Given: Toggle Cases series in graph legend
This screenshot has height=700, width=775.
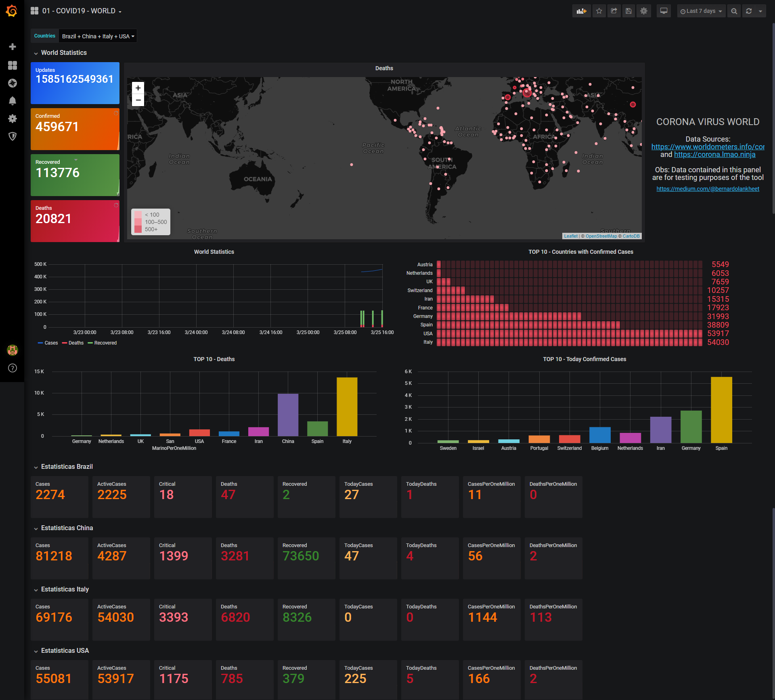Looking at the screenshot, I should 51,343.
